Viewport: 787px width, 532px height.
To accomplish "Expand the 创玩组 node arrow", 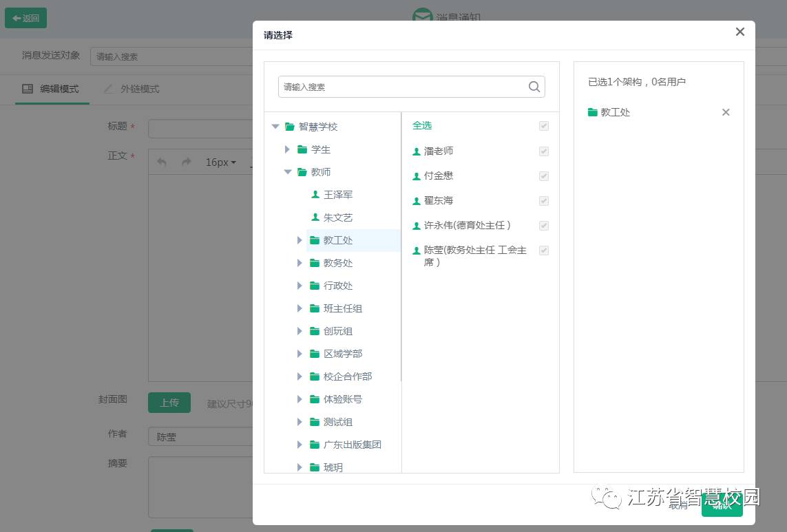I will (x=300, y=331).
